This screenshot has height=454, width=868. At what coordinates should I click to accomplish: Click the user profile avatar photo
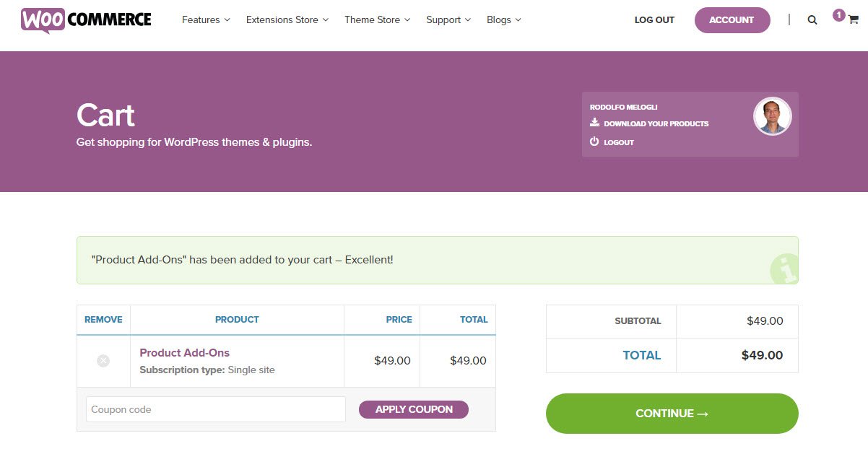point(773,116)
